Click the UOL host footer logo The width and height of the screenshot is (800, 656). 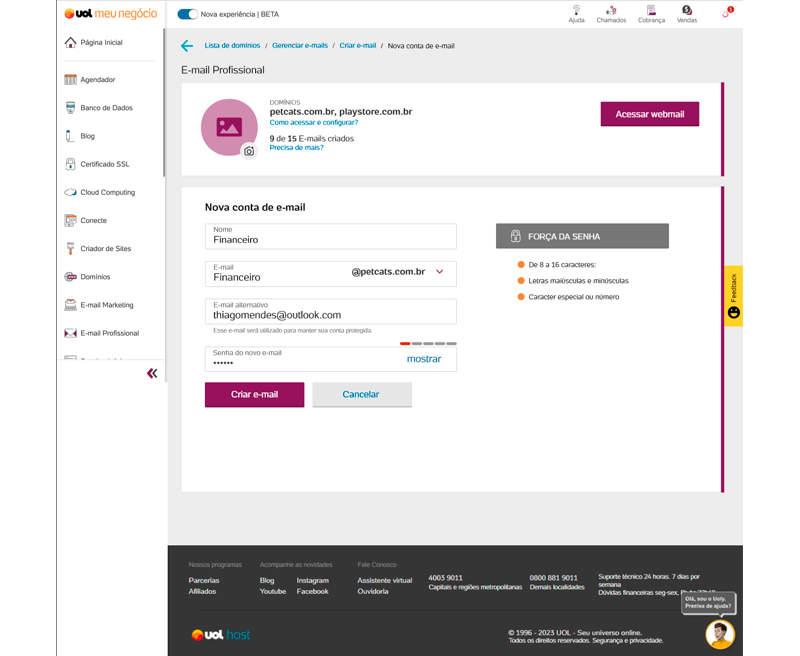pos(221,635)
